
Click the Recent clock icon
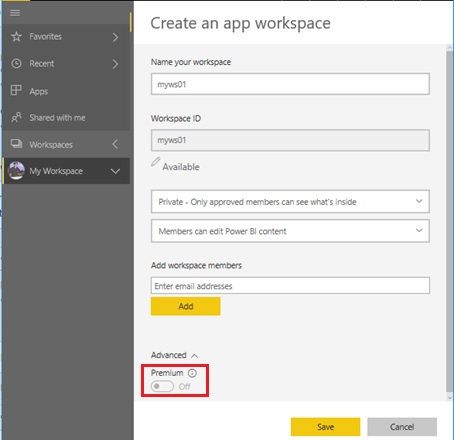click(x=16, y=63)
